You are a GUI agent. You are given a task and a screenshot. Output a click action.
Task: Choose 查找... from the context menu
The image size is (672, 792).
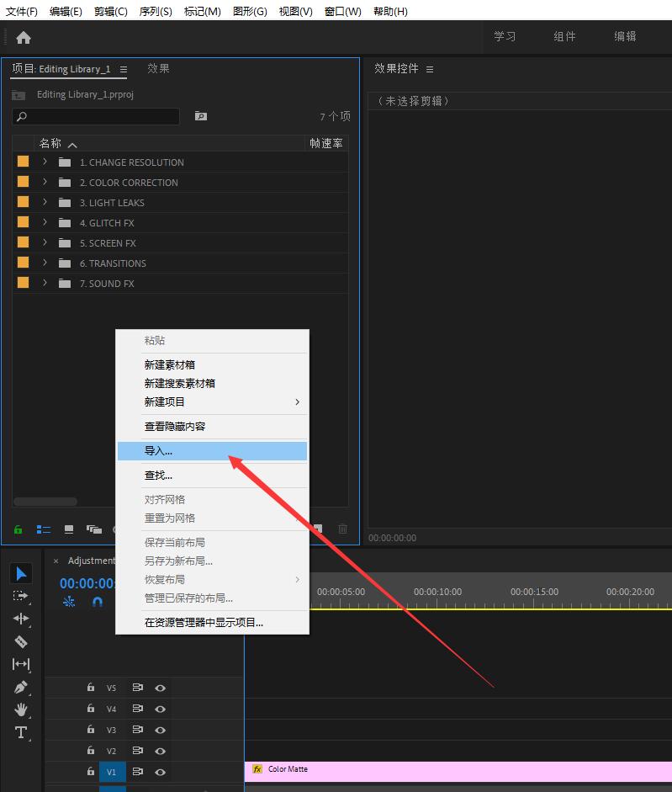pyautogui.click(x=212, y=476)
